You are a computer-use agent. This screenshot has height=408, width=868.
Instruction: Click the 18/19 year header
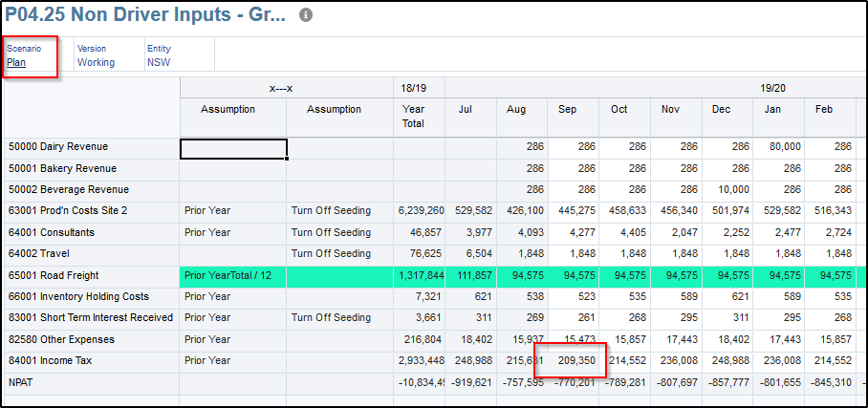419,88
